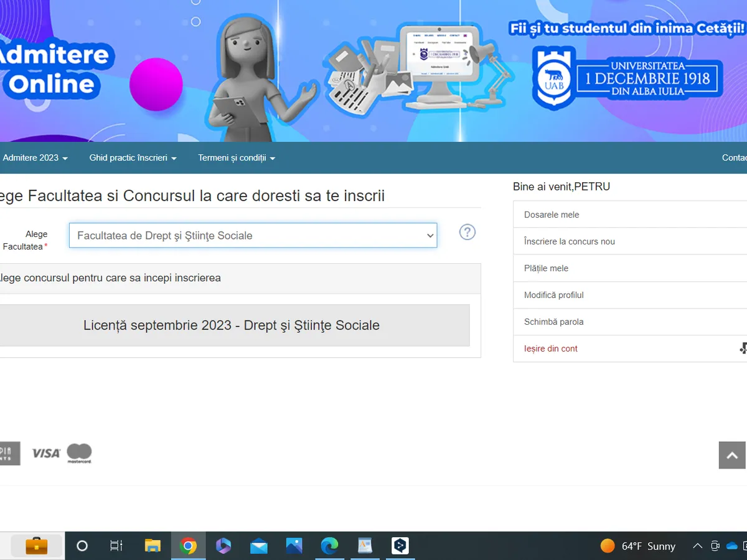Select Plățile mele from sidebar
This screenshot has height=560, width=747.
546,268
